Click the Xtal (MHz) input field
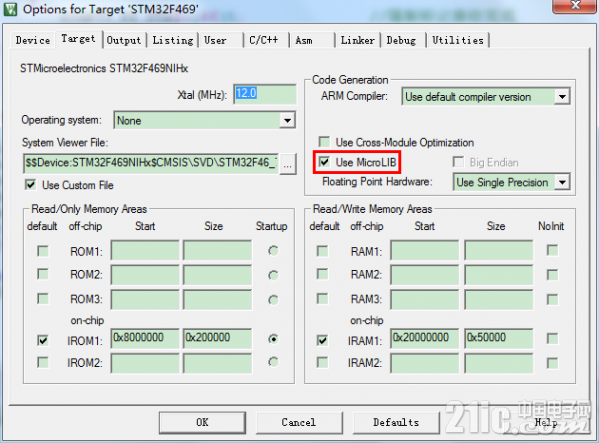This screenshot has width=599, height=443. click(264, 94)
